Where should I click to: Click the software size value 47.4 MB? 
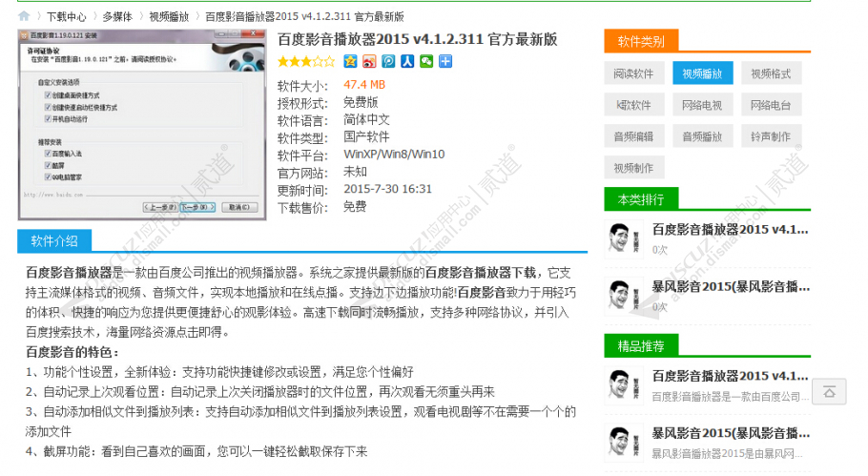coord(364,85)
